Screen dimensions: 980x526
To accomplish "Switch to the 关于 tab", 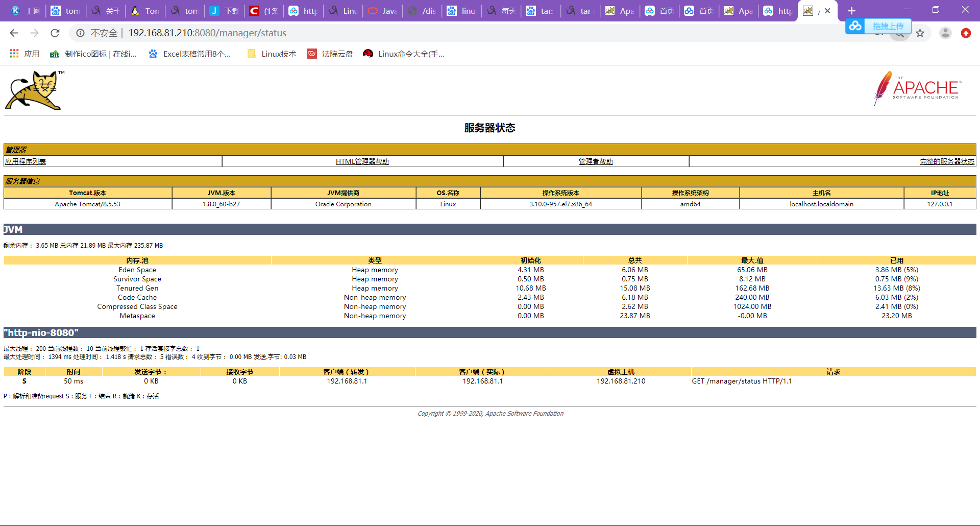I will pos(106,11).
